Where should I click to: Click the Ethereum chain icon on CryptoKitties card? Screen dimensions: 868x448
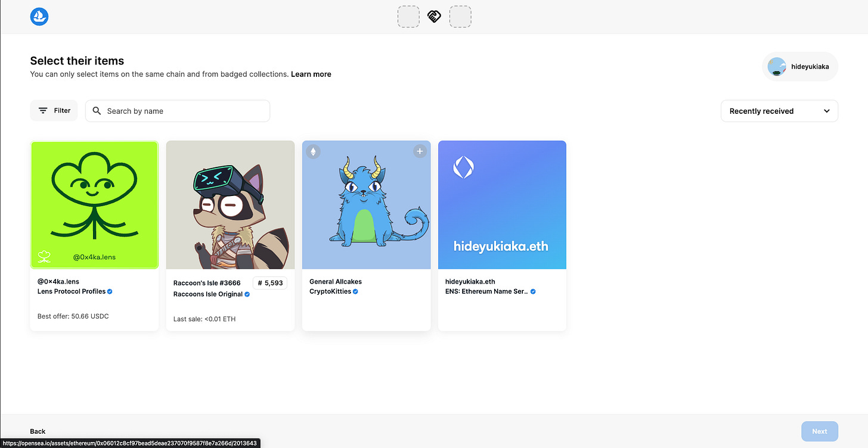(x=313, y=151)
